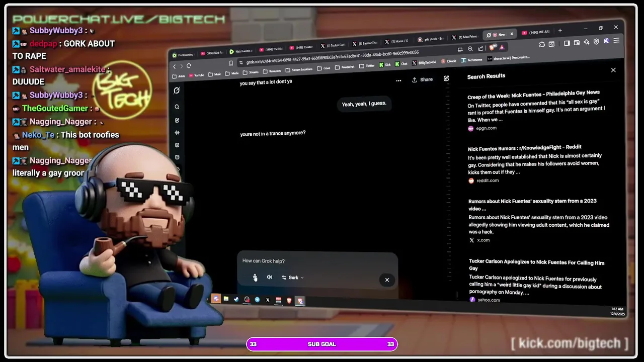
Task: Switch to the Tucker Carlson X tab
Action: point(333,45)
